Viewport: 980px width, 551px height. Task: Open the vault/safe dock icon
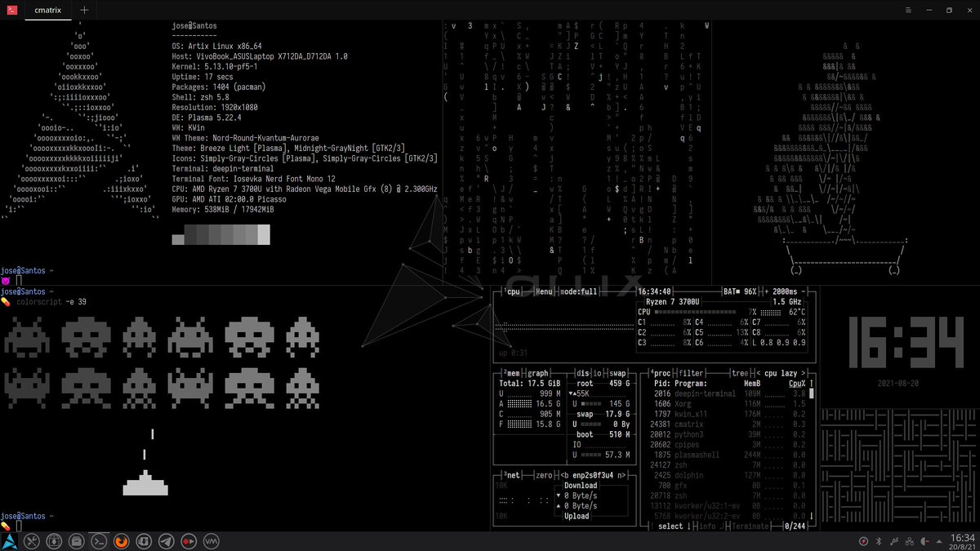click(x=76, y=540)
